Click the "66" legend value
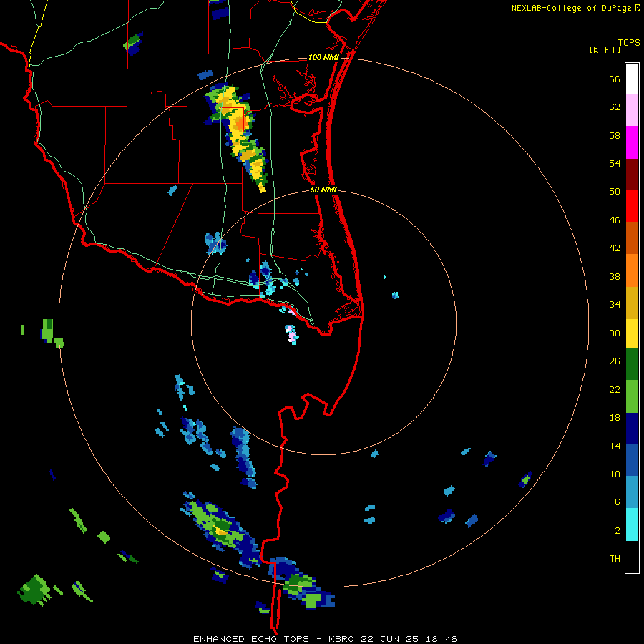Image resolution: width=644 pixels, height=644 pixels. point(615,79)
